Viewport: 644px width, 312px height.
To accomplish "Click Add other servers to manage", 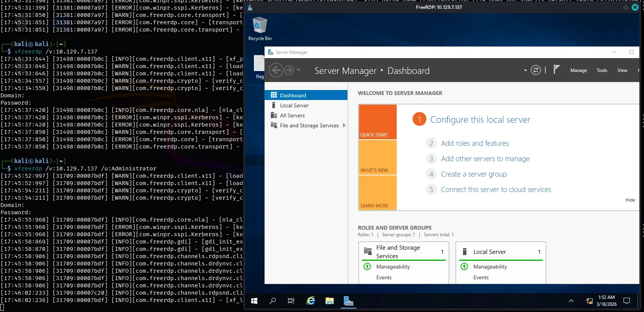I will tap(485, 159).
